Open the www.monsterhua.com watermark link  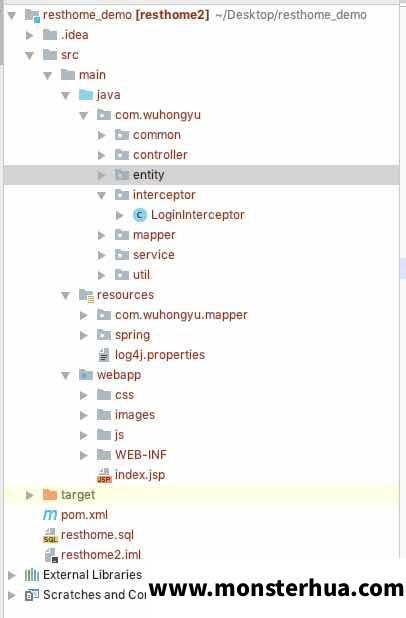(276, 588)
